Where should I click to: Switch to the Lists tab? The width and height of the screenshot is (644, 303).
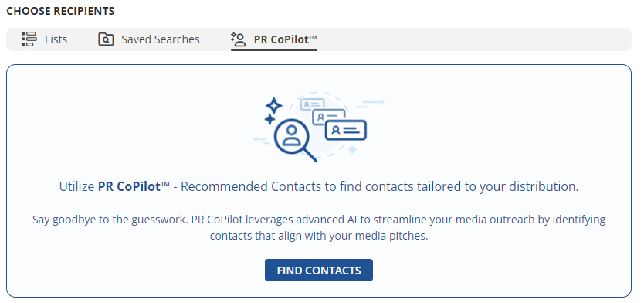(x=44, y=39)
